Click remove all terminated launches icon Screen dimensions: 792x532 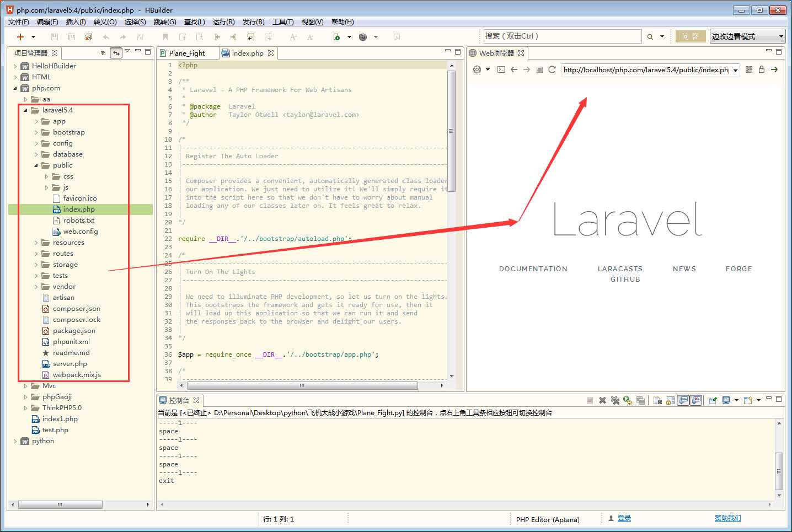click(615, 400)
